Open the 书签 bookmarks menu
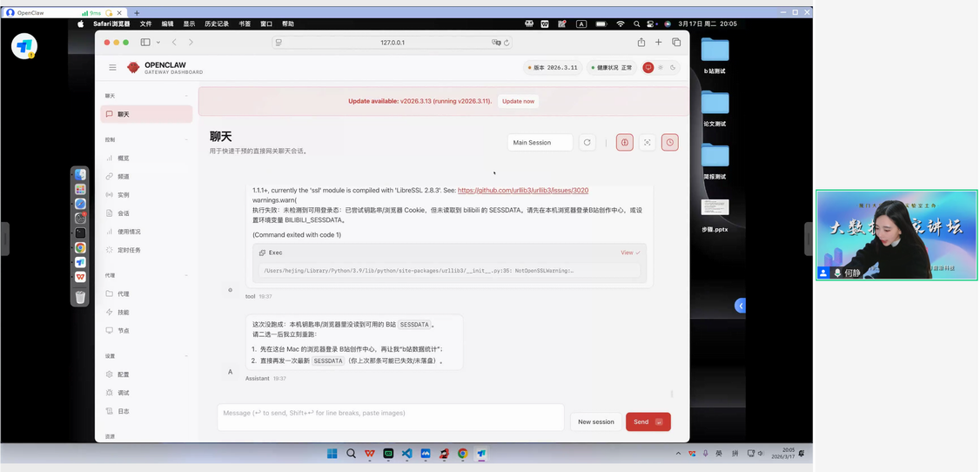Image resolution: width=980 pixels, height=472 pixels. 245,24
